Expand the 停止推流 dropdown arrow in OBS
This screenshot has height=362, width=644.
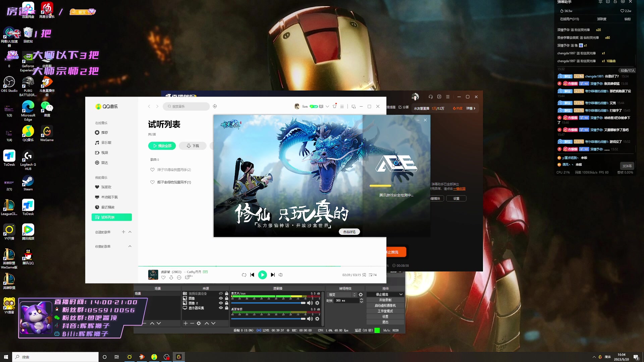coord(401,294)
